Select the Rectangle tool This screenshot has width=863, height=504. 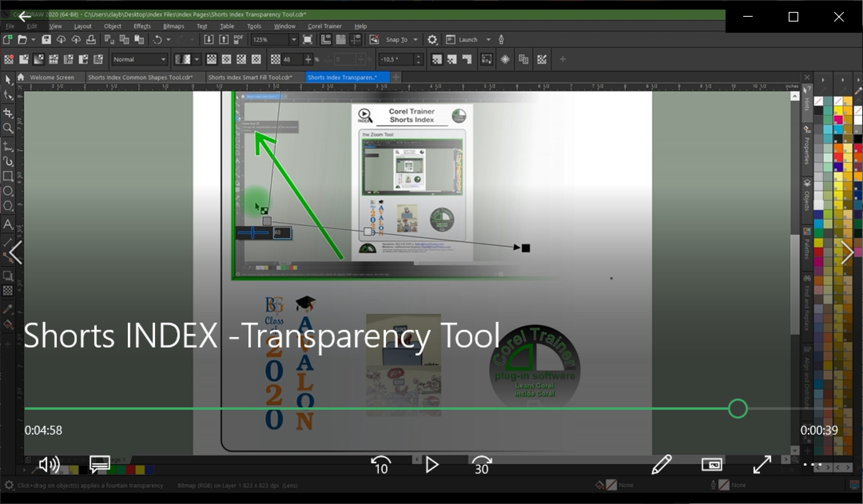(8, 176)
